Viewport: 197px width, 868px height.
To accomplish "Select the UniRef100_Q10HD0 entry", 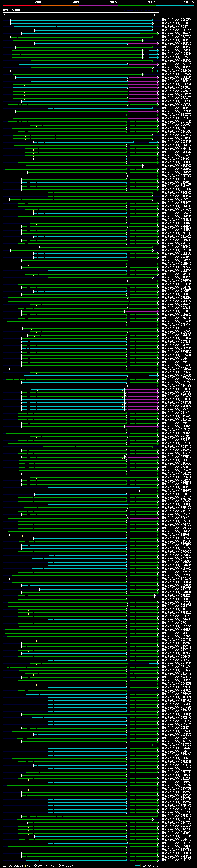I will 177,162.
